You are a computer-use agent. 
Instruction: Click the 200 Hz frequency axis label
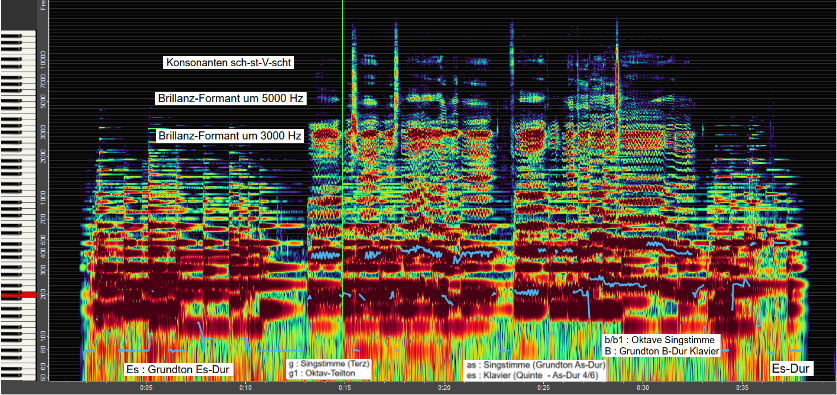43,295
